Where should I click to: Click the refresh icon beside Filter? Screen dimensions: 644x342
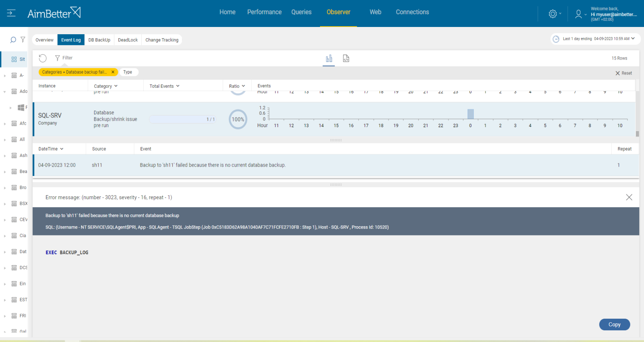[43, 58]
